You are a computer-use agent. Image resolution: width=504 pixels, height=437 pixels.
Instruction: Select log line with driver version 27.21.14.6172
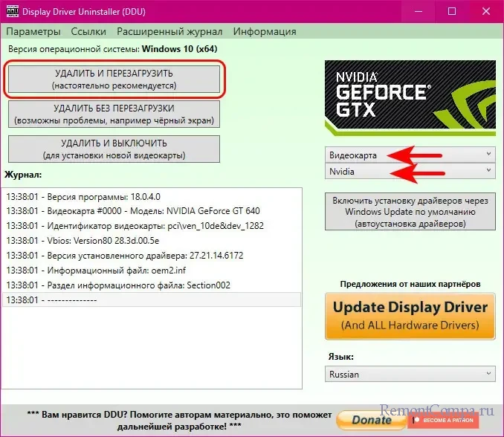152,256
